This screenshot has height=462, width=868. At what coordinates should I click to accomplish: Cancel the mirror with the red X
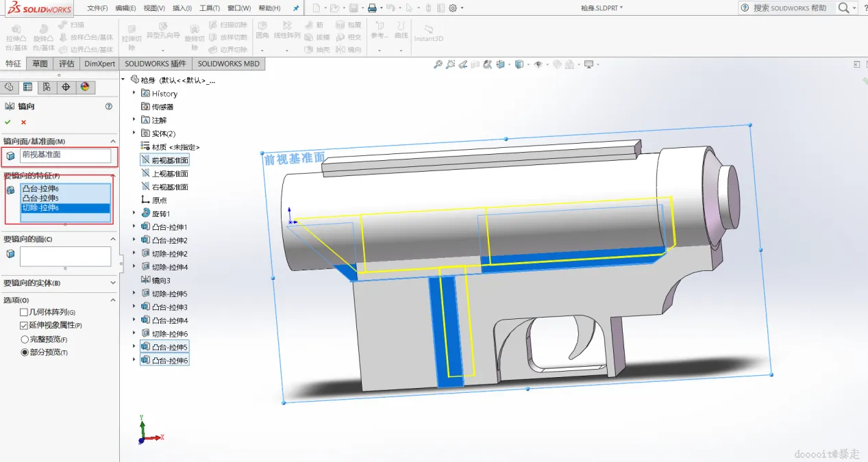(x=23, y=122)
